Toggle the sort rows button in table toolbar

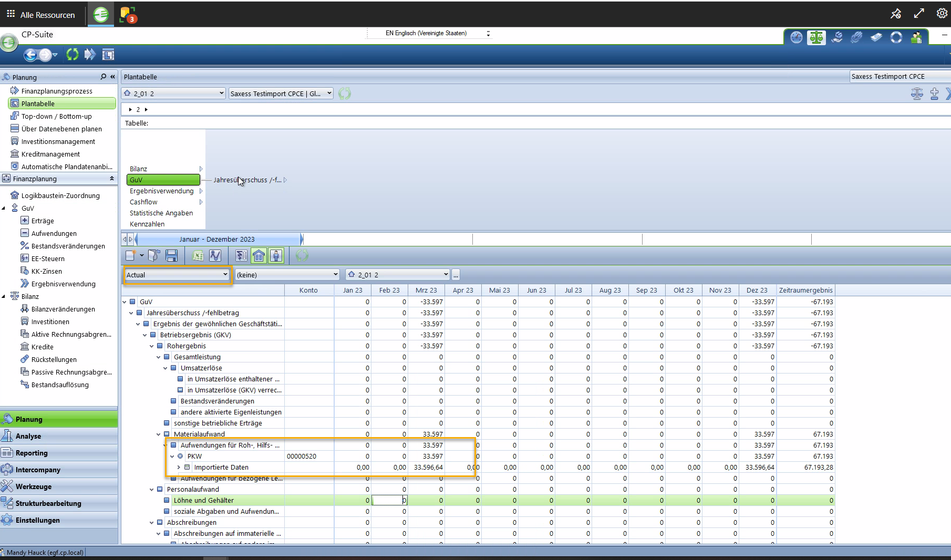(x=241, y=256)
